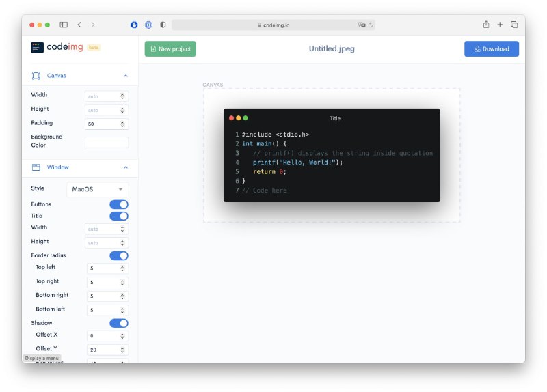Collapse the Canvas section chevron

click(x=125, y=76)
